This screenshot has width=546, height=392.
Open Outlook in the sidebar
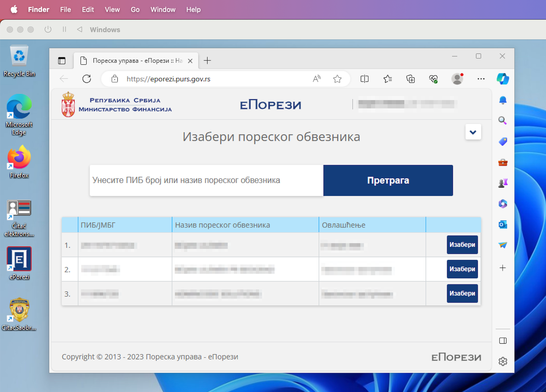(x=503, y=224)
